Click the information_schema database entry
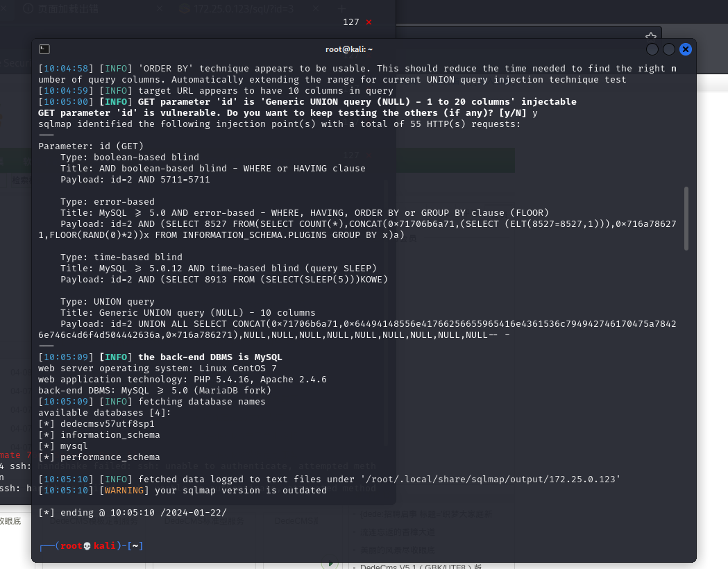The height and width of the screenshot is (569, 728). click(110, 435)
